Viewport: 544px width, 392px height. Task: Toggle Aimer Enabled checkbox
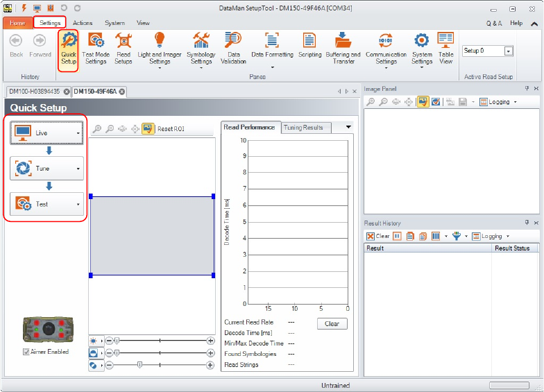tap(26, 352)
